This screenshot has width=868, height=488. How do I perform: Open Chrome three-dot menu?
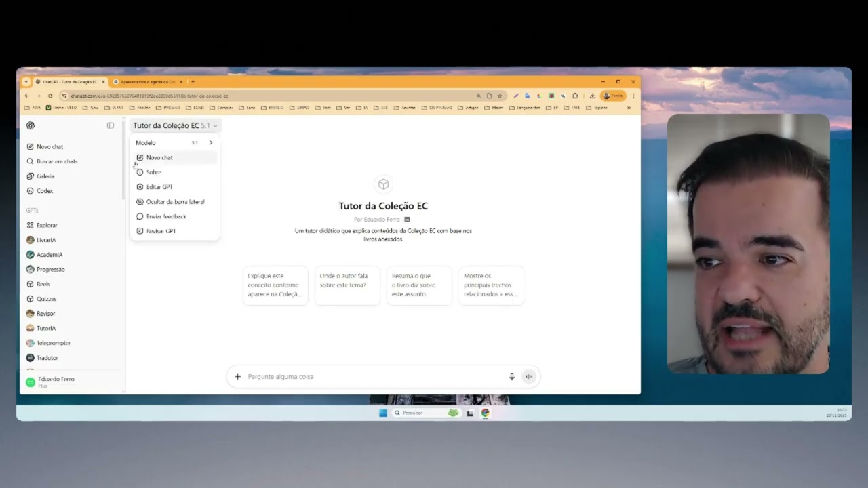tap(633, 96)
